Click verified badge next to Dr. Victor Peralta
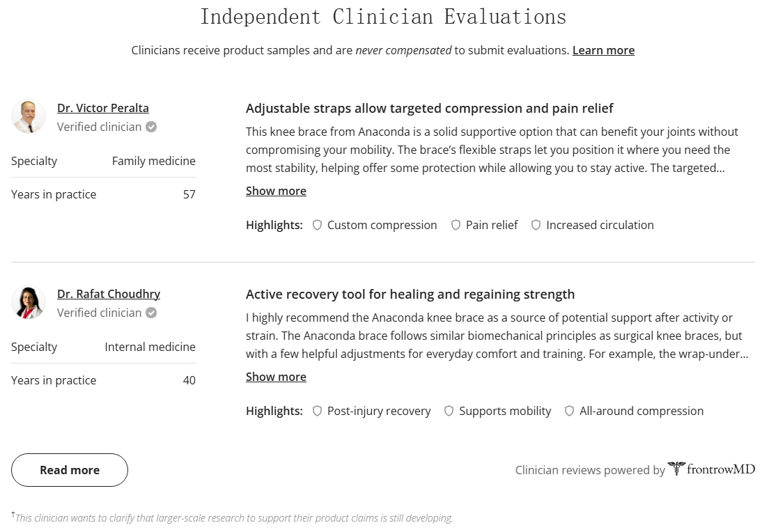 point(151,127)
